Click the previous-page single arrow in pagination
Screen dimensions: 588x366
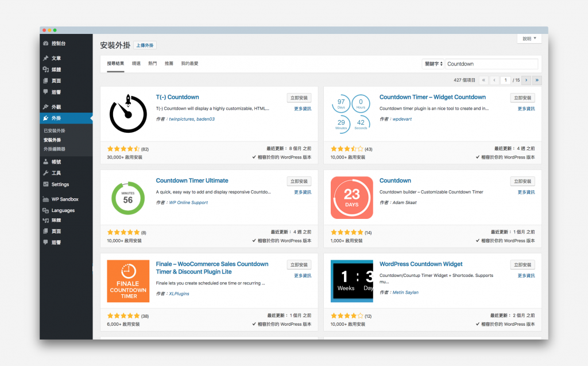pyautogui.click(x=494, y=80)
